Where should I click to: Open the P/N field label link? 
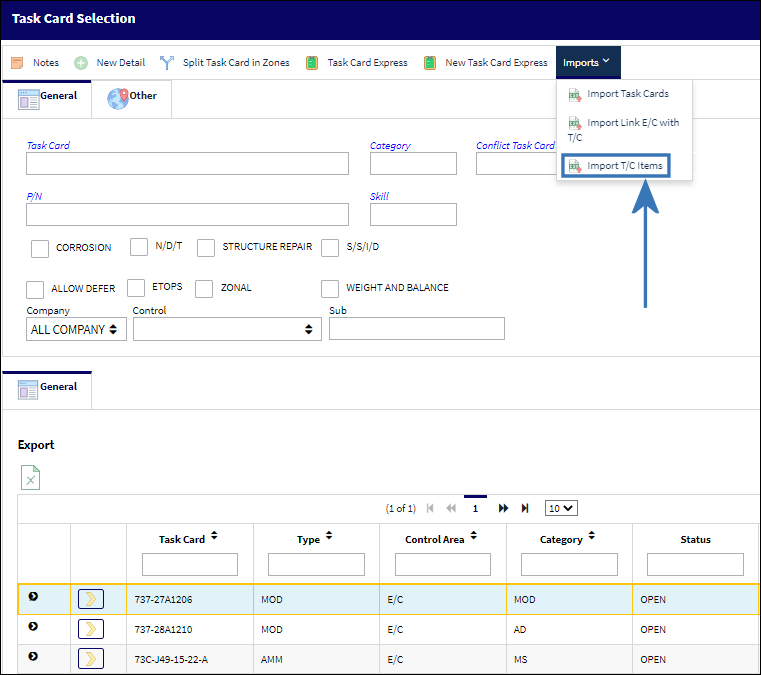[x=34, y=197]
